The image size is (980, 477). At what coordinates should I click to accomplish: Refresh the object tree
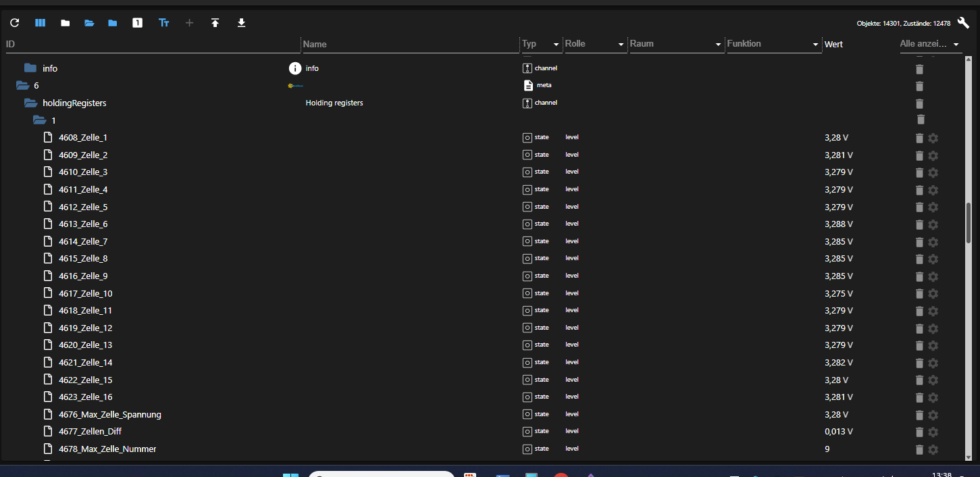click(x=14, y=22)
